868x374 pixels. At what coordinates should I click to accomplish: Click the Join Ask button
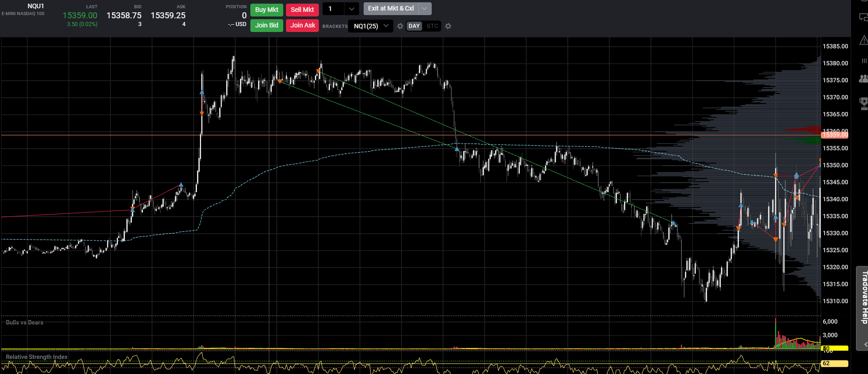(302, 25)
